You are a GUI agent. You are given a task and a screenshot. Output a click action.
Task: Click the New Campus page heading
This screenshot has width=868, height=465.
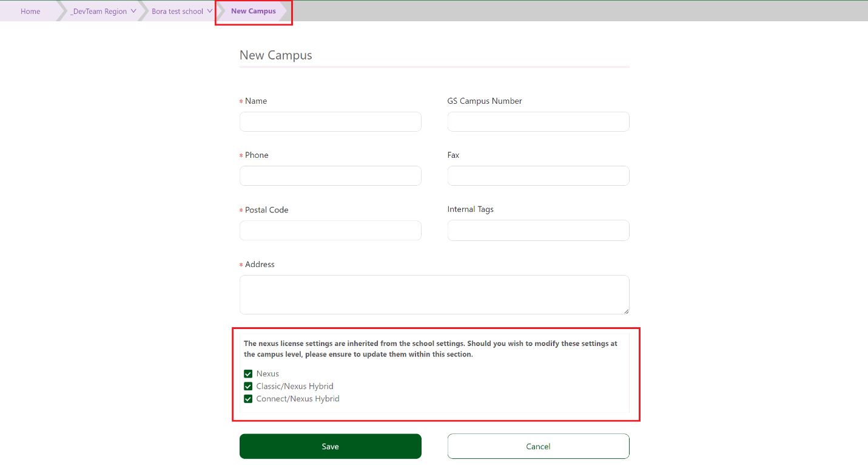click(x=276, y=55)
